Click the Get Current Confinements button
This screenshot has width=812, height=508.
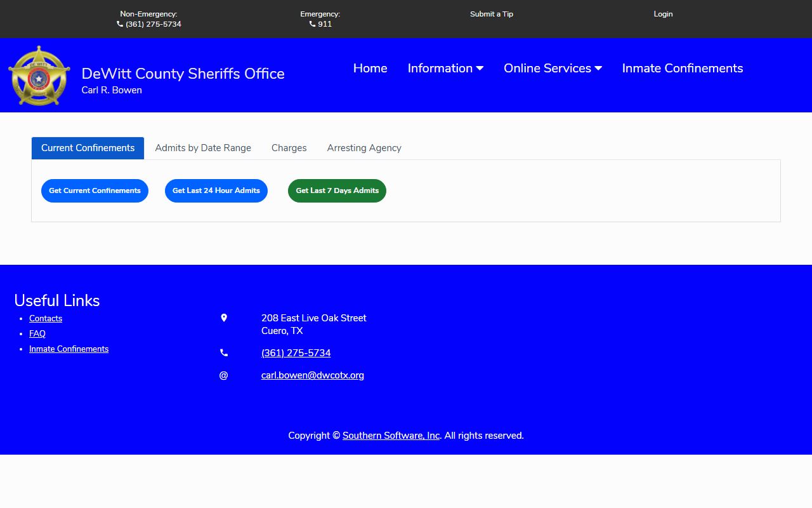coord(95,190)
